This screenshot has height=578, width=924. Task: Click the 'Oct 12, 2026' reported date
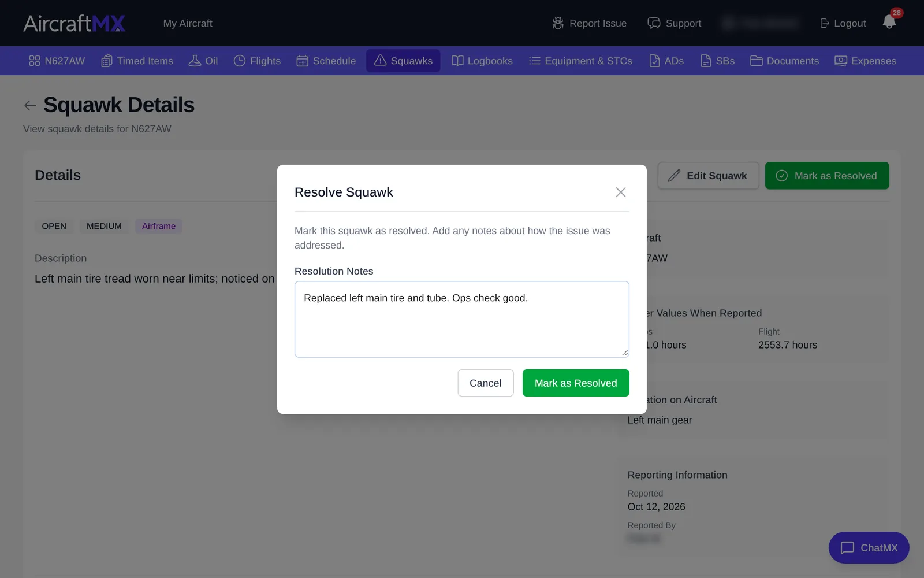(x=657, y=507)
